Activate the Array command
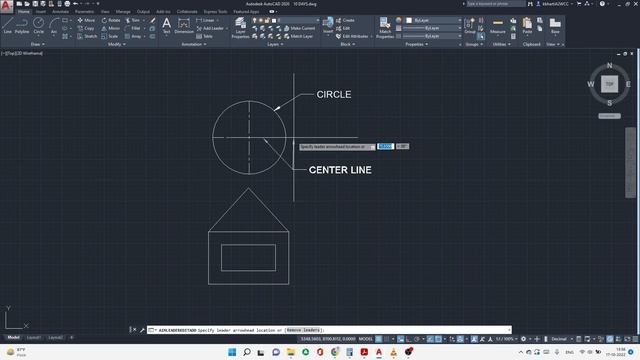Viewport: 640px width, 360px height. click(x=133, y=36)
